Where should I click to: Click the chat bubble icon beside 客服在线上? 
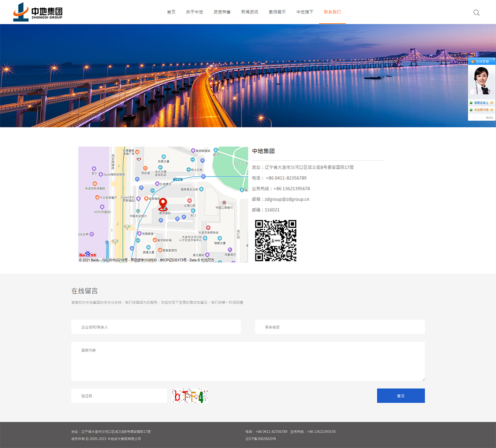pos(491,103)
